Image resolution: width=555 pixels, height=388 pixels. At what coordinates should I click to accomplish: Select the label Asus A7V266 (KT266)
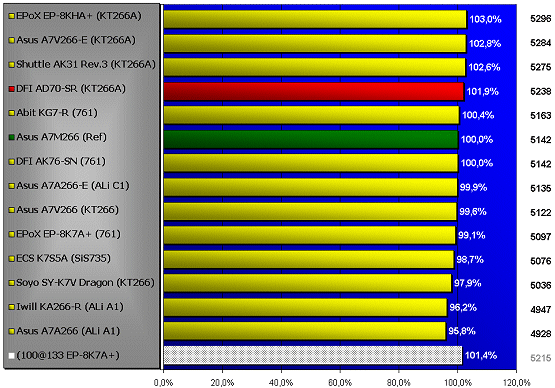(67, 210)
